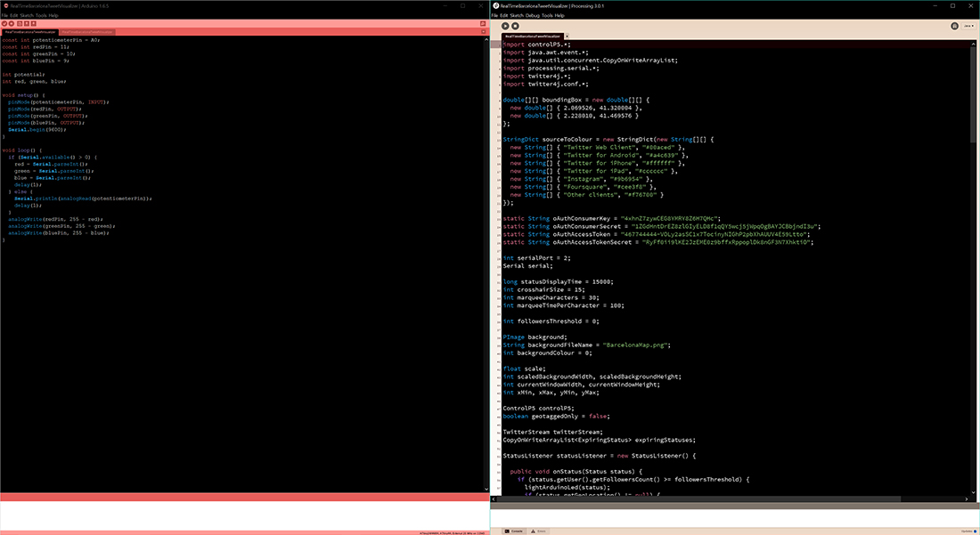Click left arrow of Processing horizontal scrollbar
The height and width of the screenshot is (535, 980).
pos(494,499)
